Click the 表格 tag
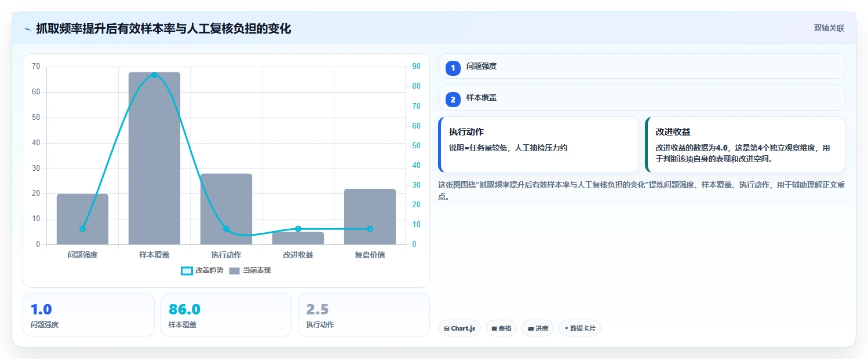Image resolution: width=868 pixels, height=359 pixels. coord(501,328)
